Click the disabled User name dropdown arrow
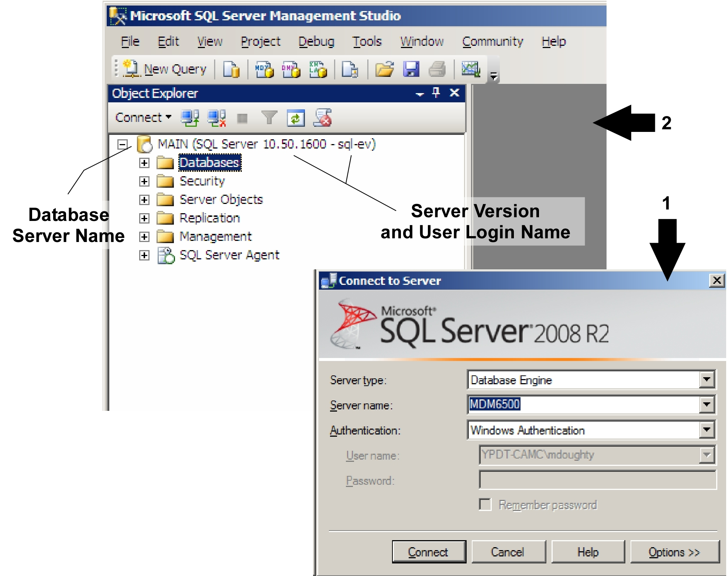 coord(707,455)
